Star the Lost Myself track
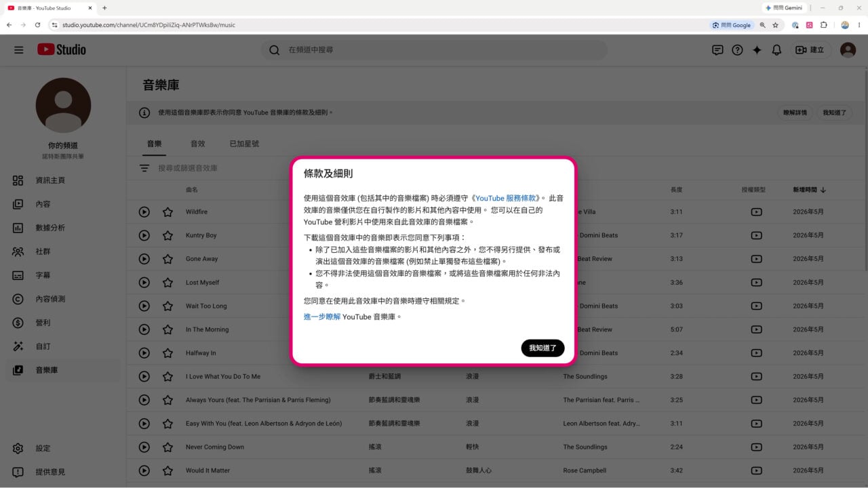868x488 pixels. pyautogui.click(x=167, y=283)
